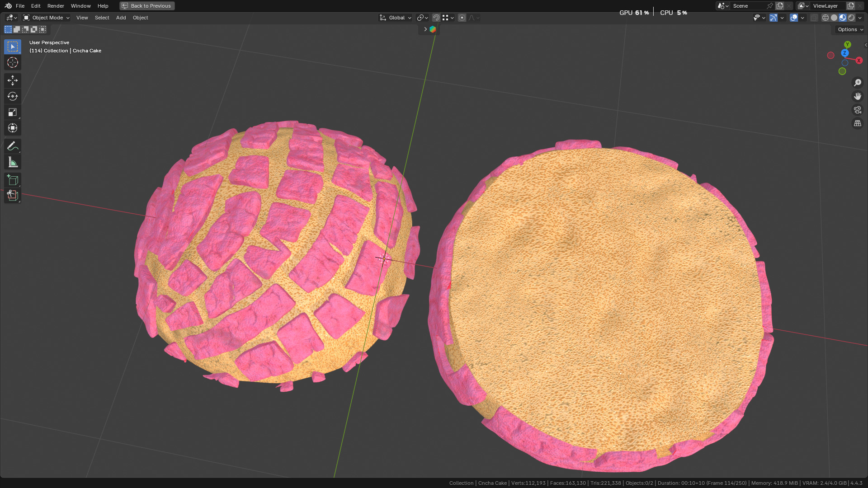Image resolution: width=868 pixels, height=488 pixels.
Task: Switch to rendered shading
Action: (851, 18)
